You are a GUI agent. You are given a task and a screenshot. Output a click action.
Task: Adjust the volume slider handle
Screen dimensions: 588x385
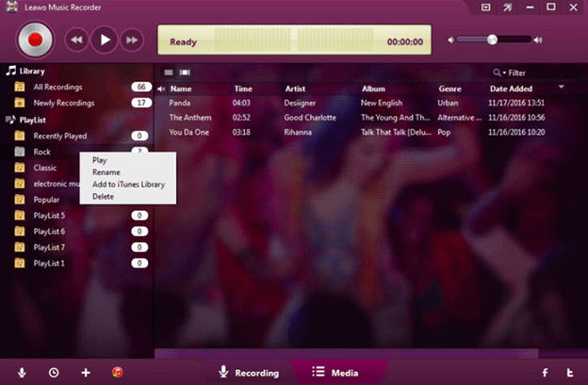tap(491, 40)
